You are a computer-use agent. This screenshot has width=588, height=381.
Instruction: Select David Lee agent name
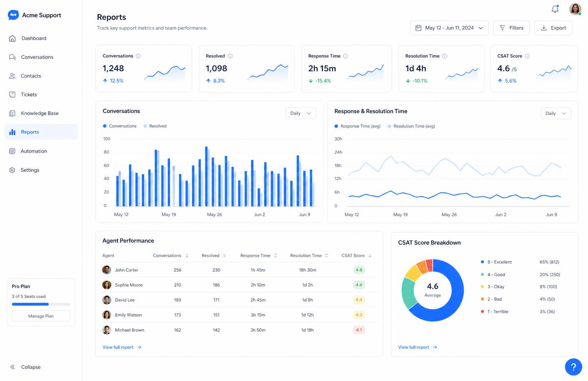[125, 300]
